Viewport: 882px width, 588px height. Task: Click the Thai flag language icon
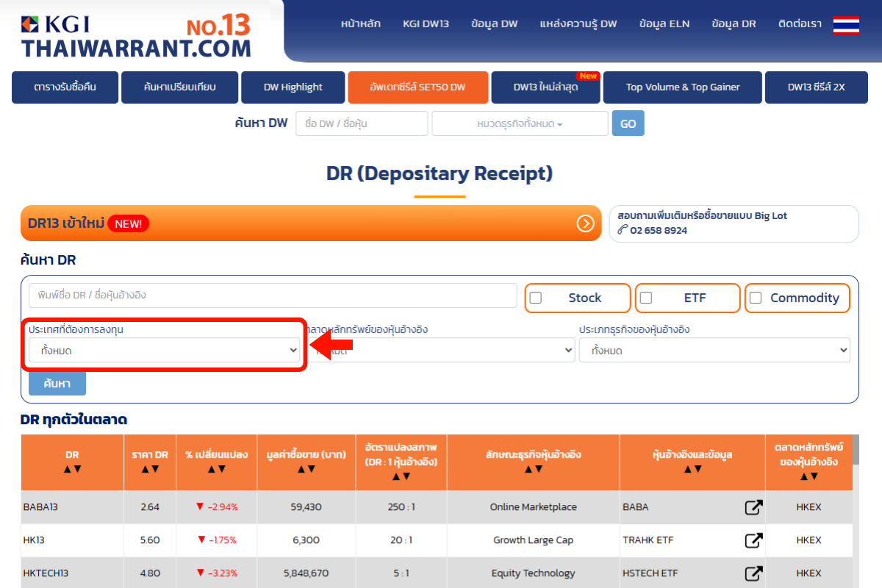click(846, 25)
